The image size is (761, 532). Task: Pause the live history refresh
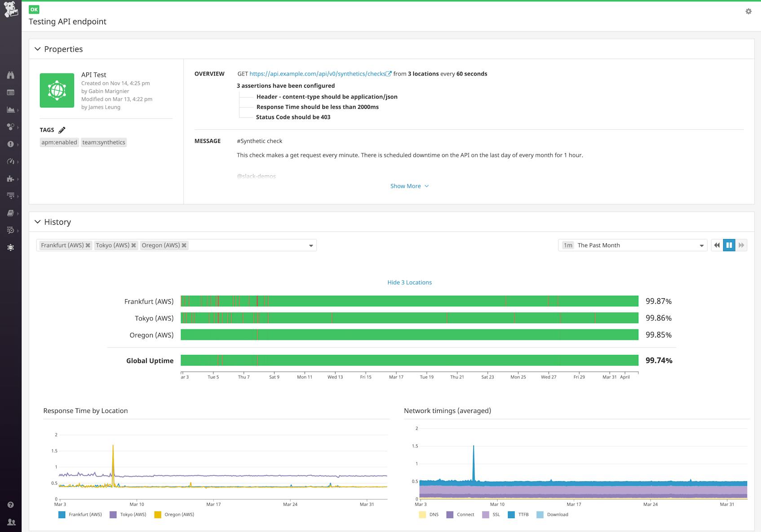click(729, 245)
